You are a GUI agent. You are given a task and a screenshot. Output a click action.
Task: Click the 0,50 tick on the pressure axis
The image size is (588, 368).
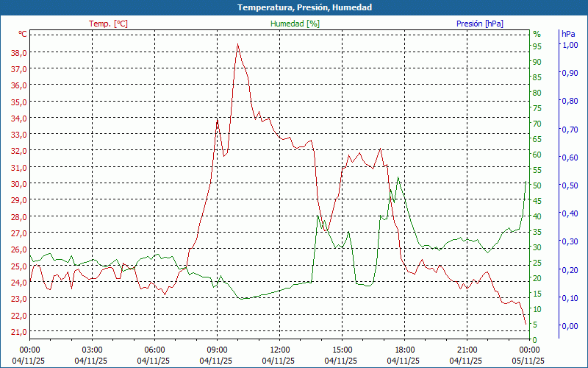570,185
